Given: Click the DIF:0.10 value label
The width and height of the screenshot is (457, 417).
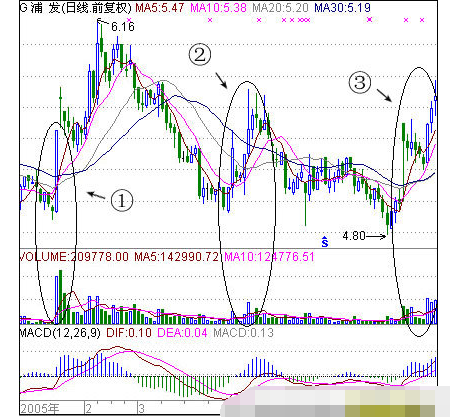Looking at the screenshot, I should click(x=129, y=333).
